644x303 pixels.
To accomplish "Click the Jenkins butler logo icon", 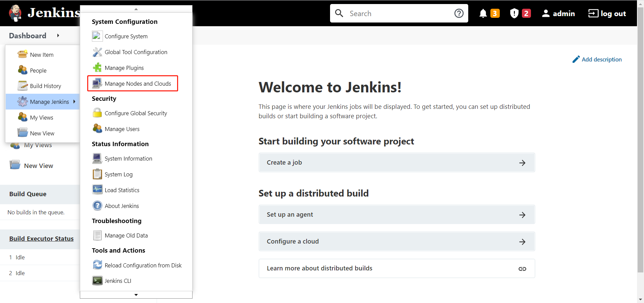I will tap(15, 13).
